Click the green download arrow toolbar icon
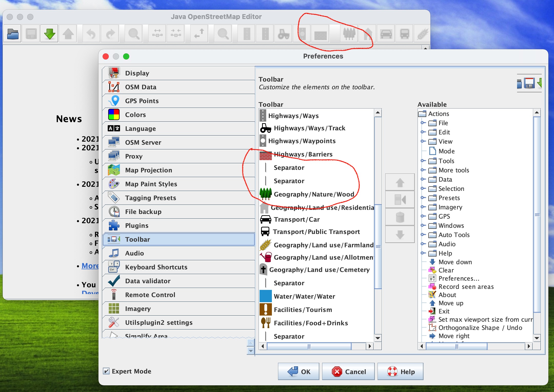 pyautogui.click(x=50, y=34)
